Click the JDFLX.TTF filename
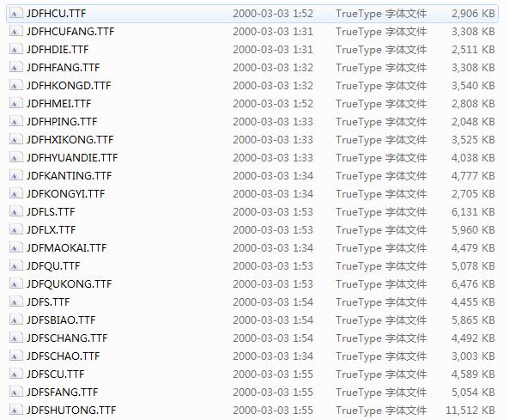This screenshot has height=420, width=509. [x=51, y=230]
